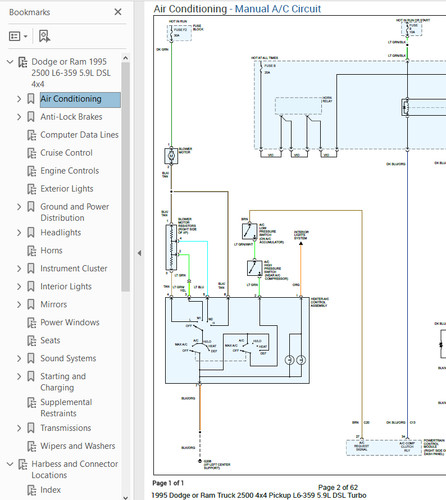Viewport: 446px width, 500px height.
Task: Expand the Mirrors bookmark
Action: pyautogui.click(x=19, y=305)
